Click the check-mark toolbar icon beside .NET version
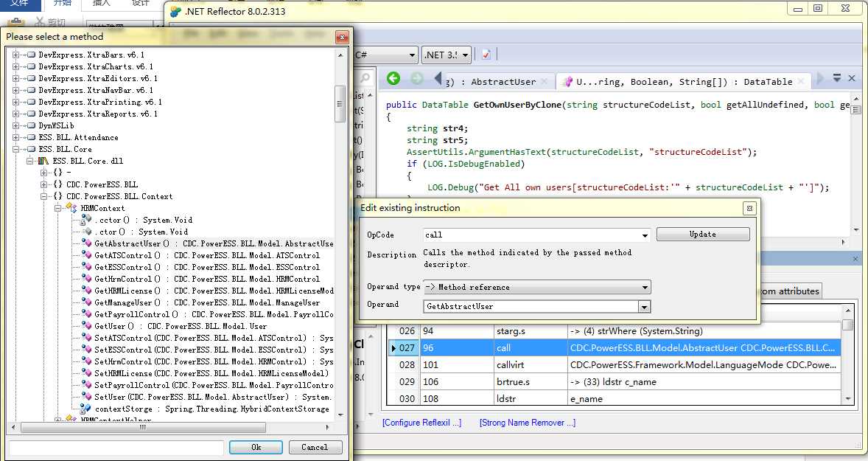The image size is (868, 461). [486, 55]
